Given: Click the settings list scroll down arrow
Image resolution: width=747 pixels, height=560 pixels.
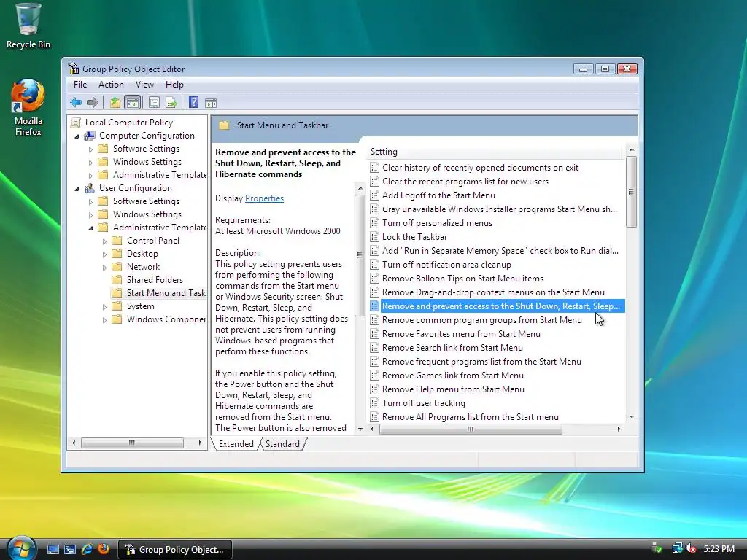Looking at the screenshot, I should (632, 416).
